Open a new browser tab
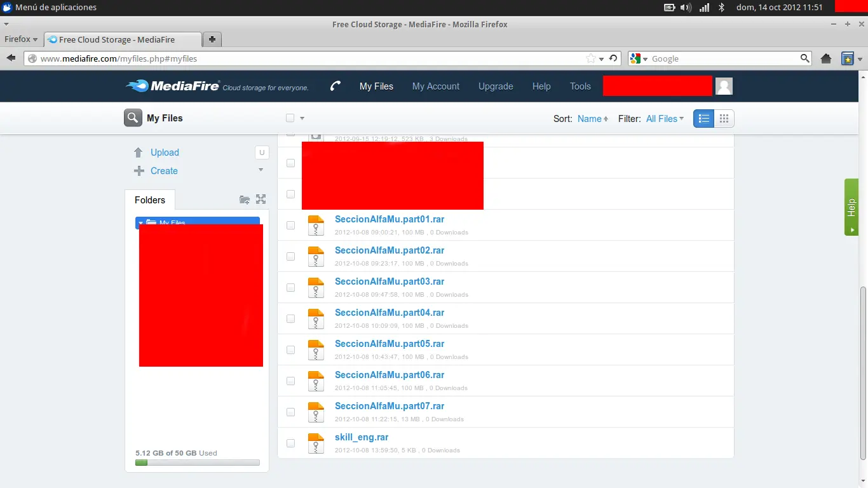This screenshot has width=868, height=488. click(212, 39)
